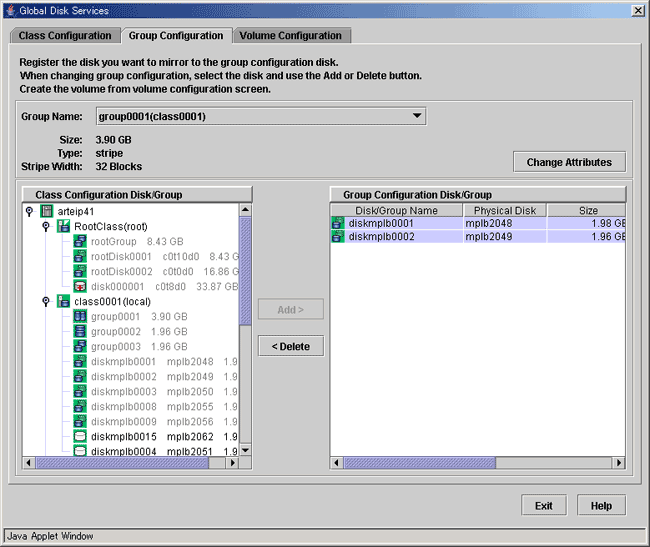
Task: Click the class tree scroll left arrow
Action: pos(28,462)
